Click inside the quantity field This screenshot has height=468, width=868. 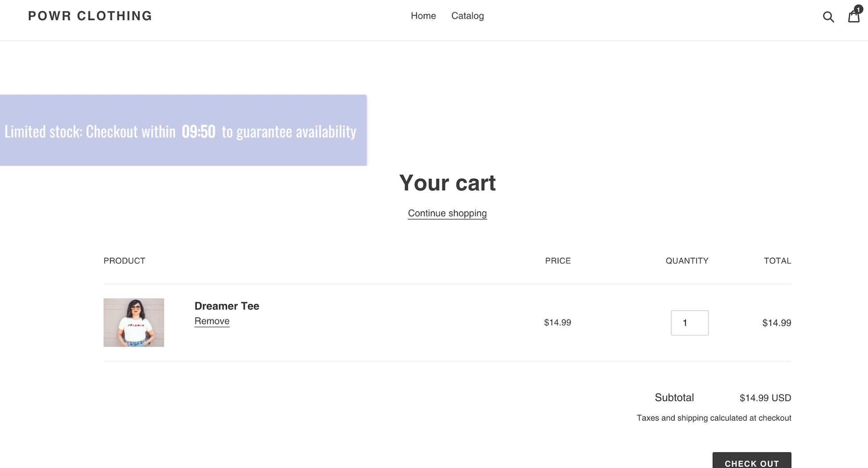[x=689, y=323]
